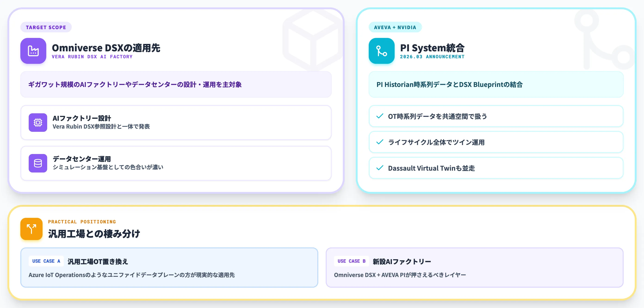Click the checkmark beside Dassault Virtual Twinも並走

(380, 168)
